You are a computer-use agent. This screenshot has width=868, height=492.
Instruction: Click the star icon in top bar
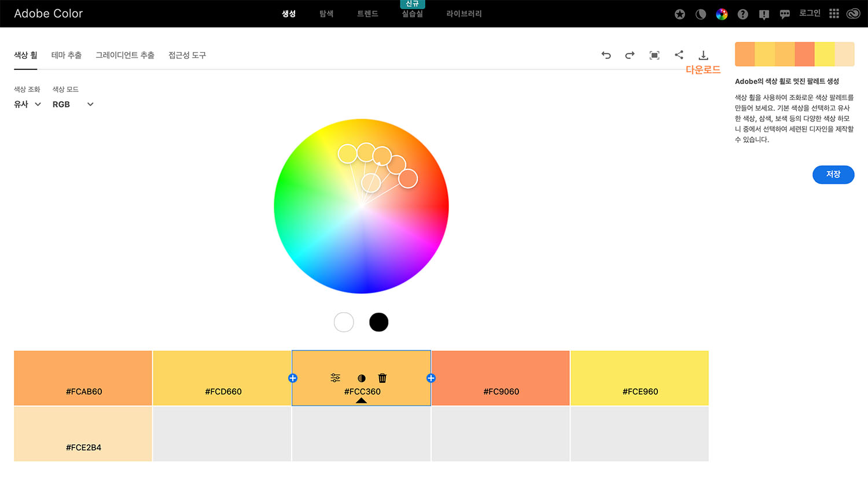tap(680, 14)
